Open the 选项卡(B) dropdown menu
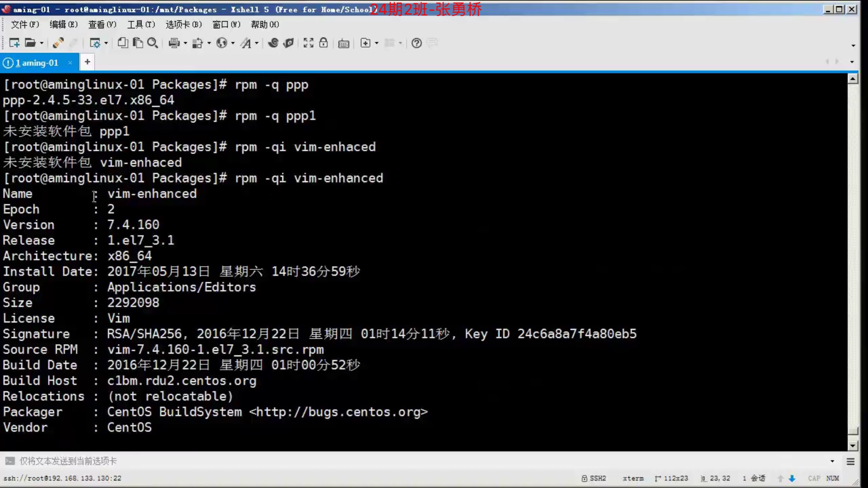Image resolution: width=868 pixels, height=488 pixels. [184, 24]
